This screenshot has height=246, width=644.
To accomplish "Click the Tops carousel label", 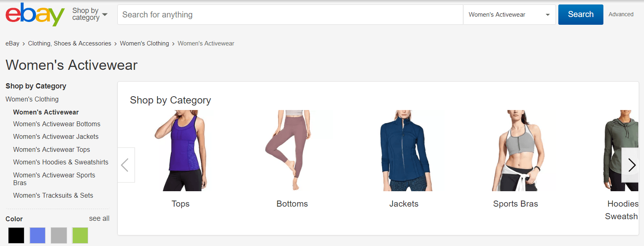I will pos(181,204).
